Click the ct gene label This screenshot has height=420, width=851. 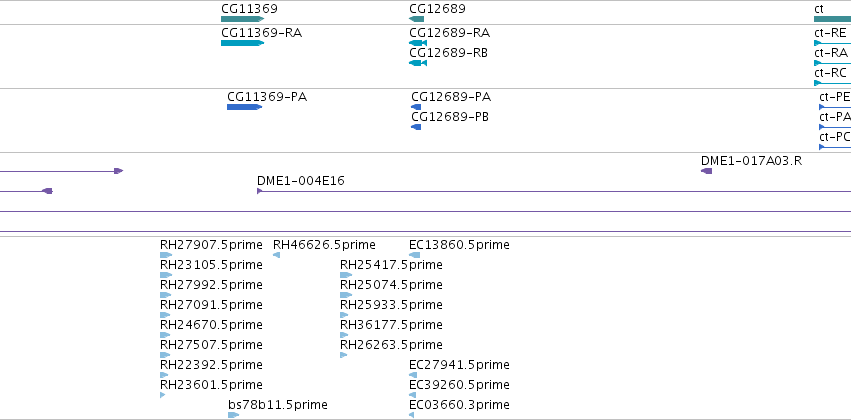tap(819, 9)
